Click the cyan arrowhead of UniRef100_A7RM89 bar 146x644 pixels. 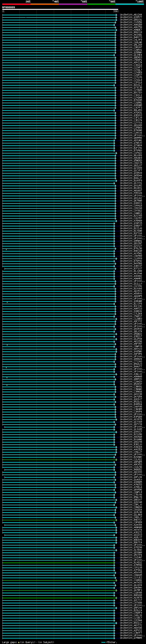116,221
